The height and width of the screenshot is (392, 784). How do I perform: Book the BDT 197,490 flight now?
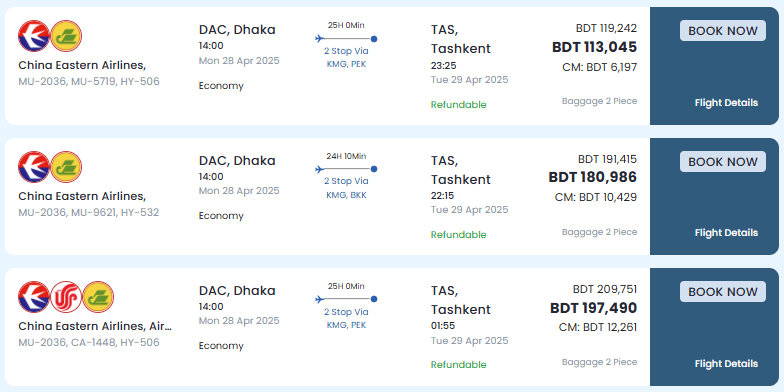(722, 292)
